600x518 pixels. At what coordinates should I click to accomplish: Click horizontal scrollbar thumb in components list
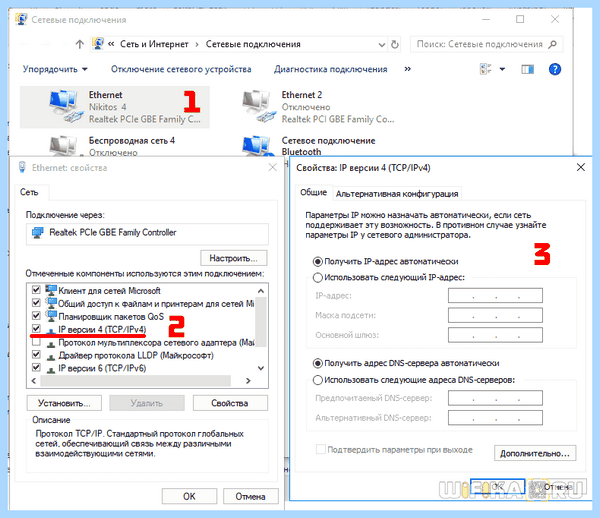(135, 381)
